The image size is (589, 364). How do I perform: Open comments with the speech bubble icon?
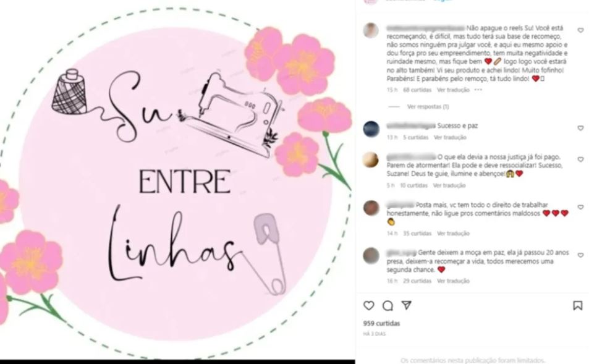coord(388,306)
